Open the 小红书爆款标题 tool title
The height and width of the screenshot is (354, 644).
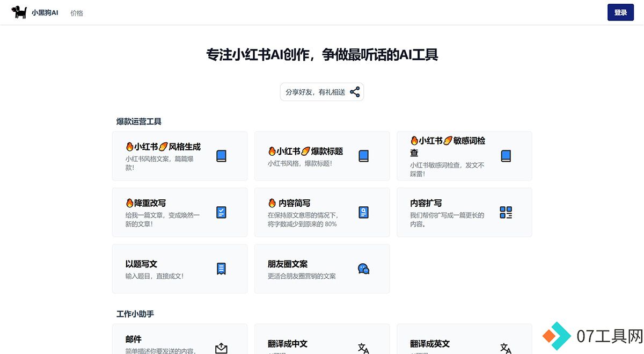(x=305, y=151)
